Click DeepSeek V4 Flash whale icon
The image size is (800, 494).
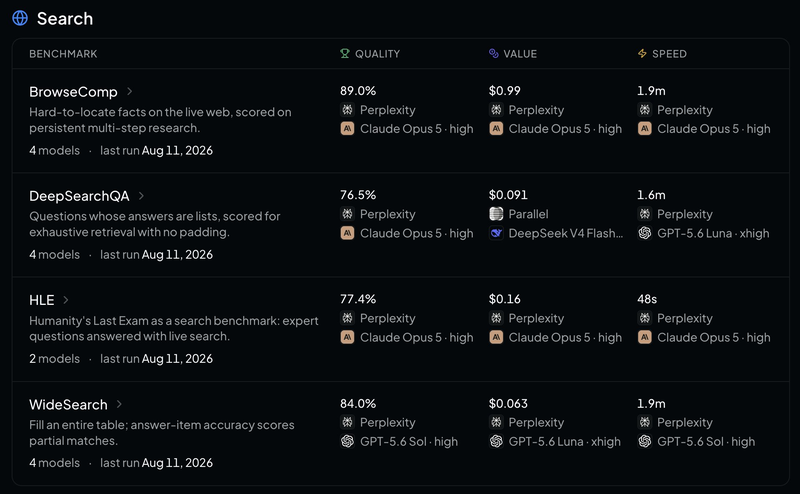[x=496, y=233]
